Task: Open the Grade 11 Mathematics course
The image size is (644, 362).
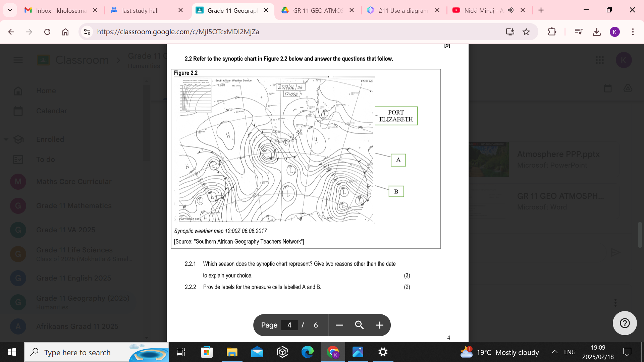Action: coord(74,206)
